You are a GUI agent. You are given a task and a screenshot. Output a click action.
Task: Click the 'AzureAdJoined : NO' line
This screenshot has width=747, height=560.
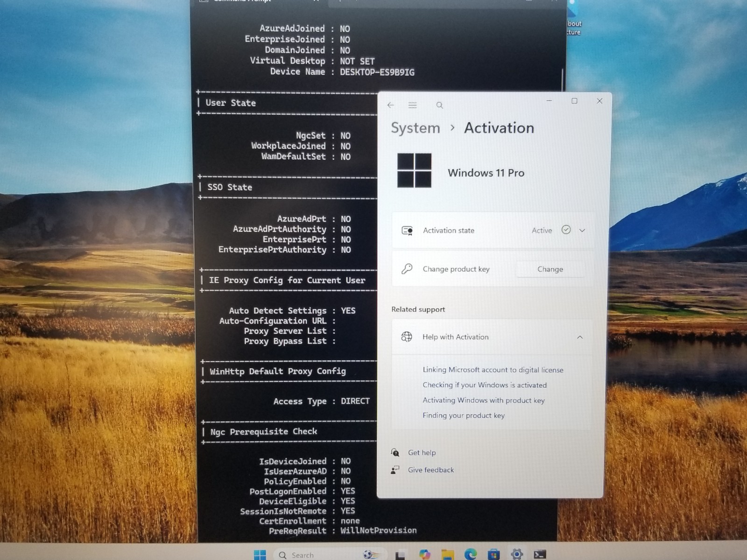(305, 29)
